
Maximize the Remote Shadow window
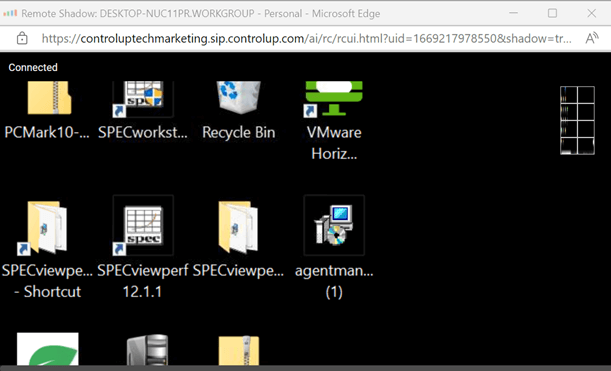pos(552,13)
